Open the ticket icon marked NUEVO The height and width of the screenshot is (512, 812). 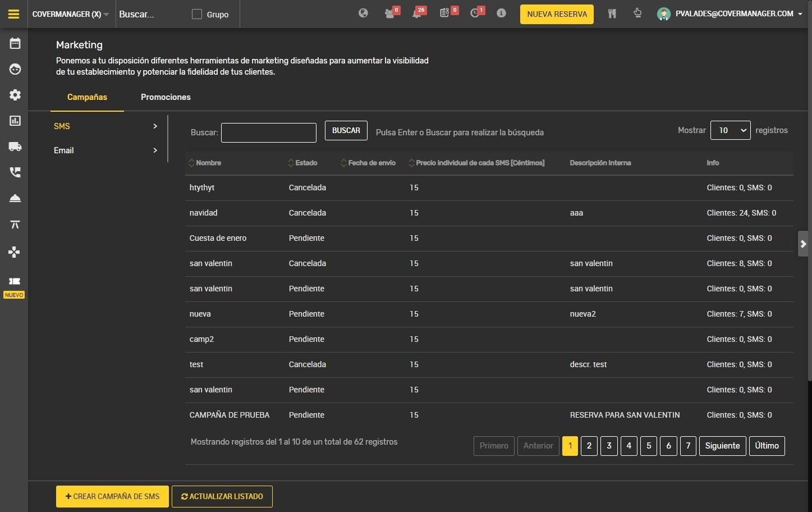point(15,281)
